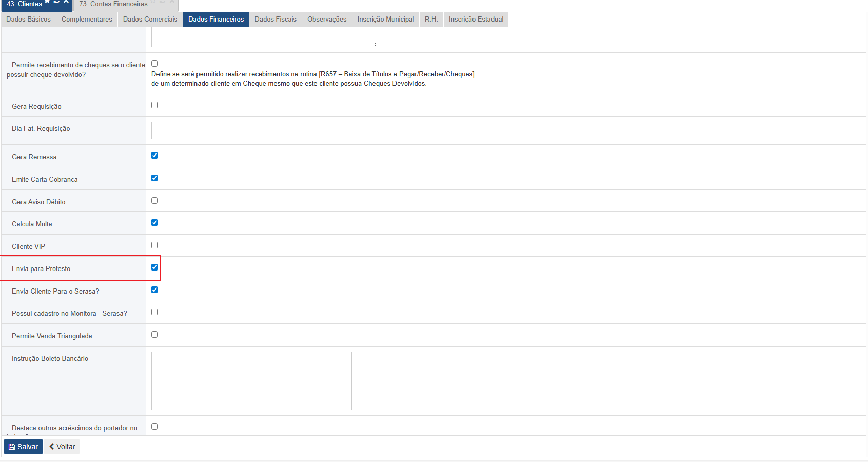Go back with the Voltar button
The image size is (868, 462).
pyautogui.click(x=62, y=447)
